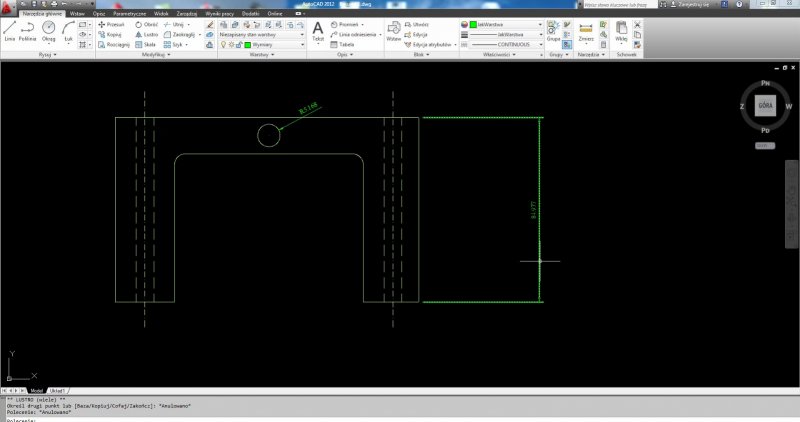
Task: Click the Zmierz measure tool
Action: [585, 31]
